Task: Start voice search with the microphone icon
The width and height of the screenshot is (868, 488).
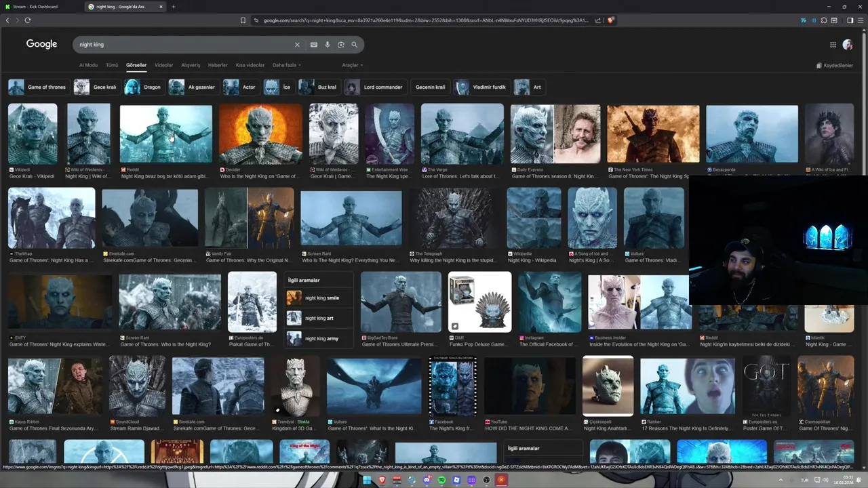Action: pos(328,45)
